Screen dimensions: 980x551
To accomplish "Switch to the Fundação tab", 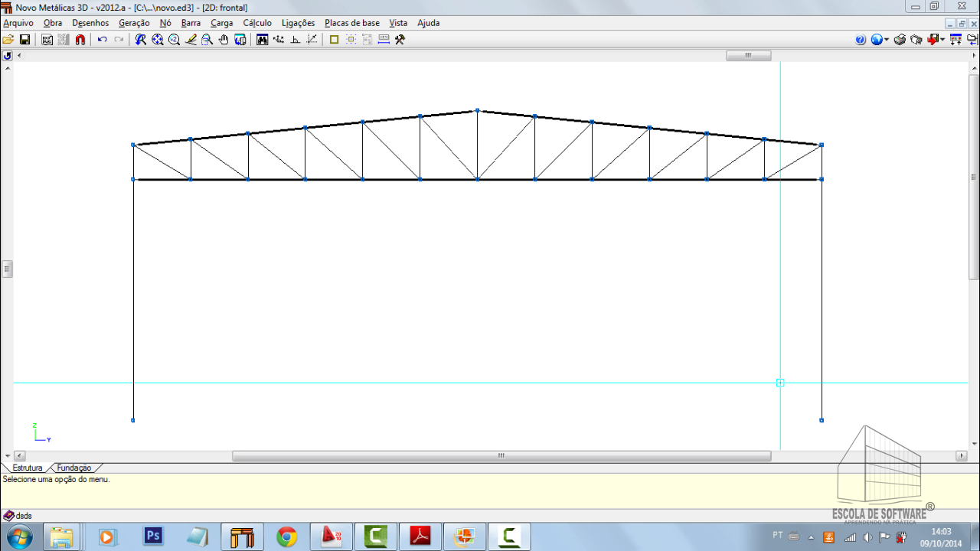I will pos(74,468).
